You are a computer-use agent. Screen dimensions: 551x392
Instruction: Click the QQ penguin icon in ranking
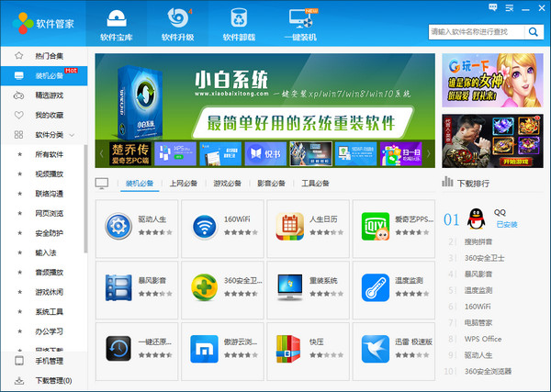(x=476, y=218)
